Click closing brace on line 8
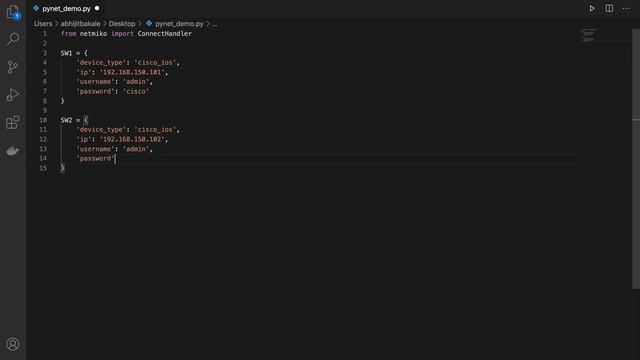640x360 pixels. tap(62, 101)
